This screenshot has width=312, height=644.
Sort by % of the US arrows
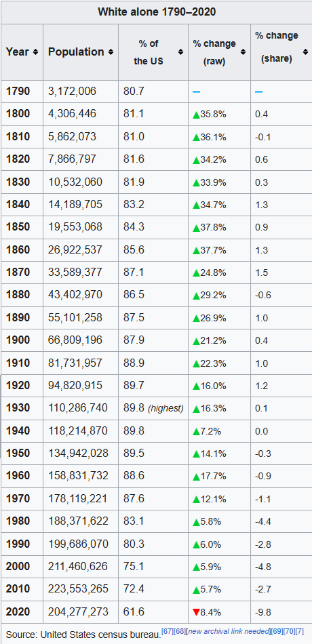181,52
